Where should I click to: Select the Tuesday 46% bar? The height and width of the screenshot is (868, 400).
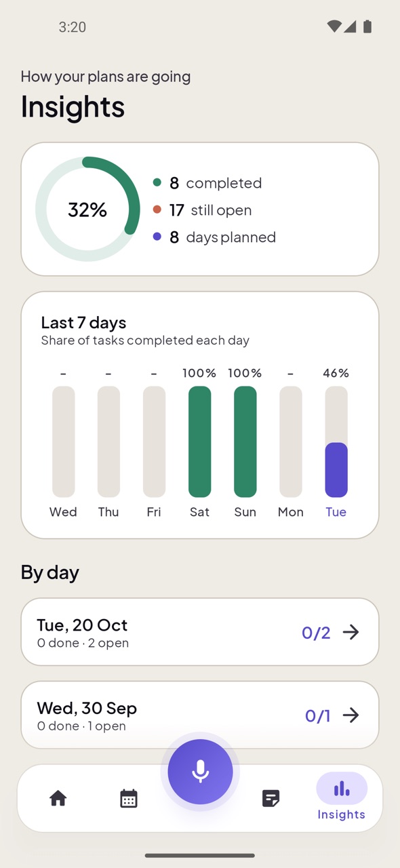point(336,441)
